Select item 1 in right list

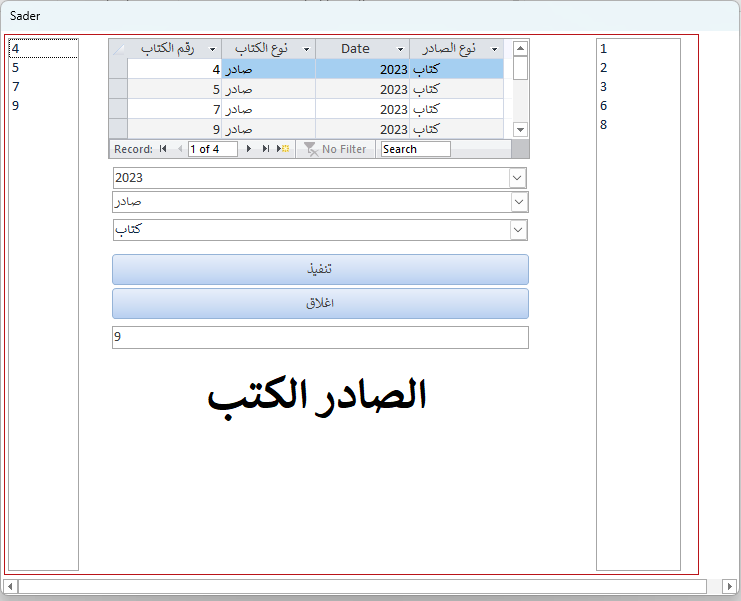tap(638, 49)
